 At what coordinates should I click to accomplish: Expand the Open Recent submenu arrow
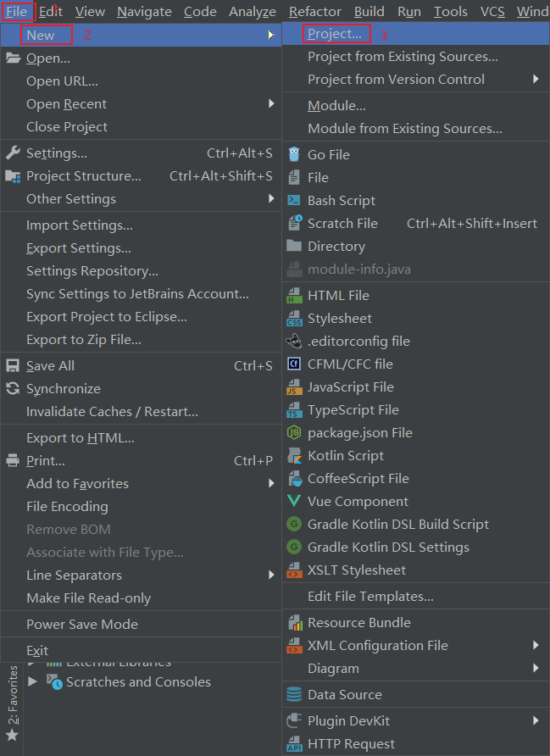(271, 103)
